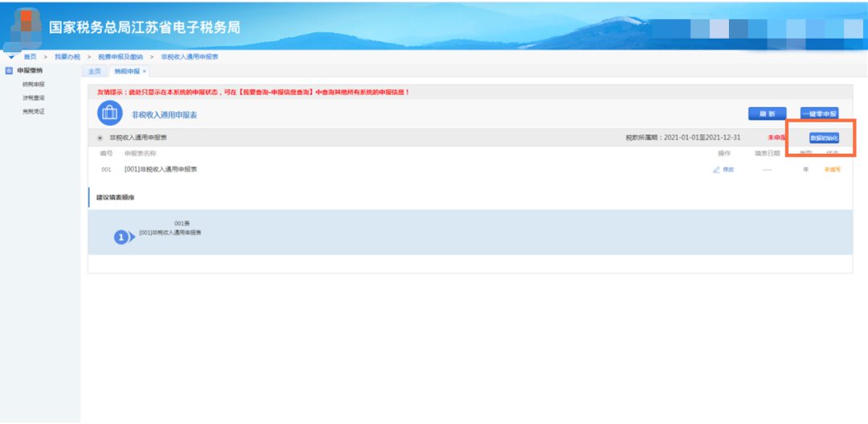The height and width of the screenshot is (424, 868).
Task: Open 税费申报及缴纳 breadcrumb link
Action: click(120, 57)
